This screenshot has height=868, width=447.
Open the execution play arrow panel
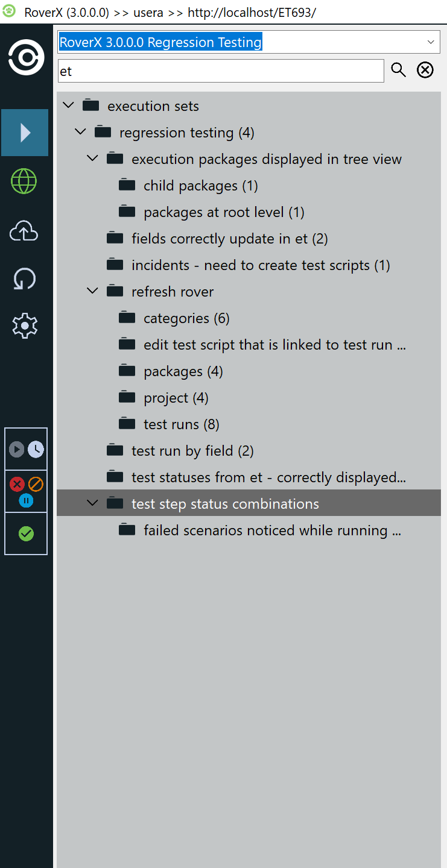(25, 133)
